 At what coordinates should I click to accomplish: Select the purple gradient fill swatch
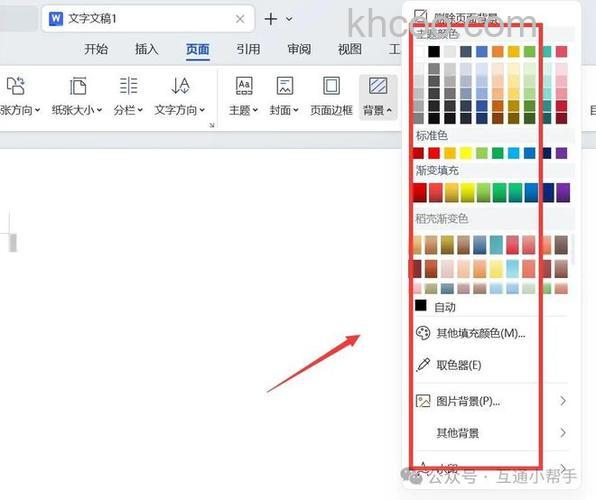click(563, 192)
